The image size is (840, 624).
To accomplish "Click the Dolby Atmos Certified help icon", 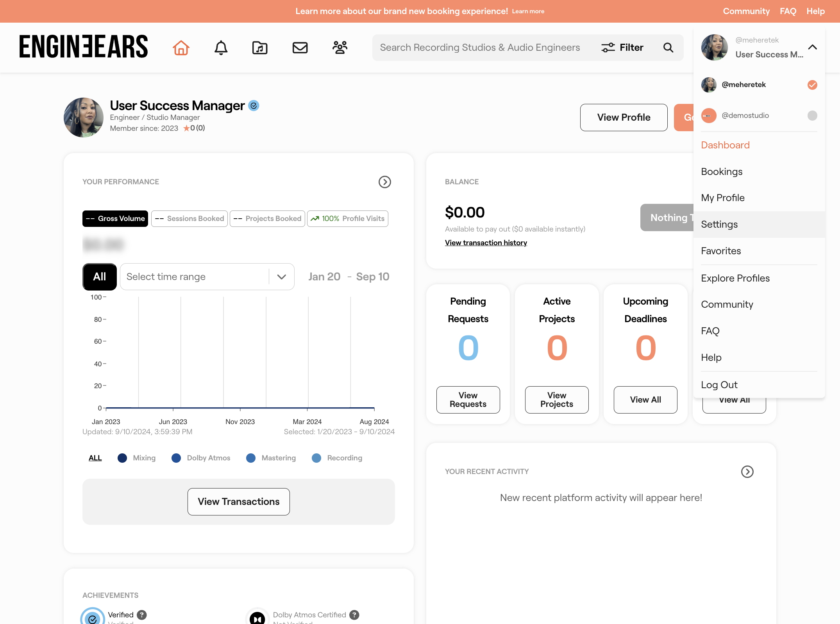I will [x=354, y=615].
